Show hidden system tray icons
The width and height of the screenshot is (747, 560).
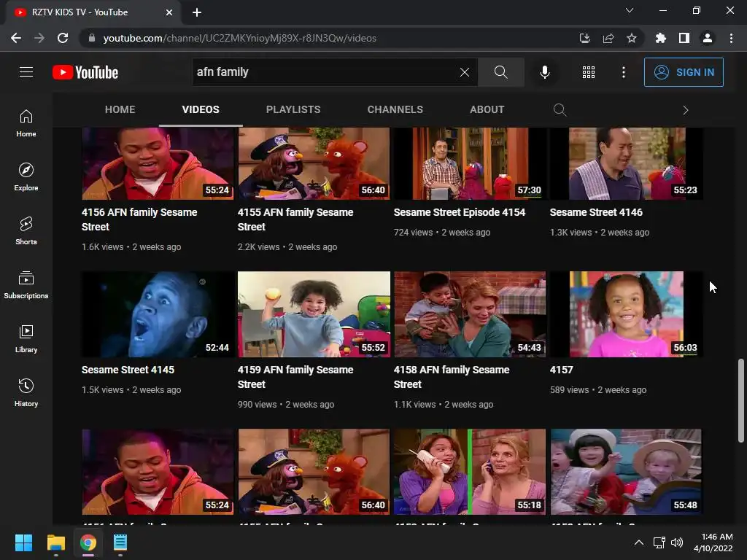[639, 542]
